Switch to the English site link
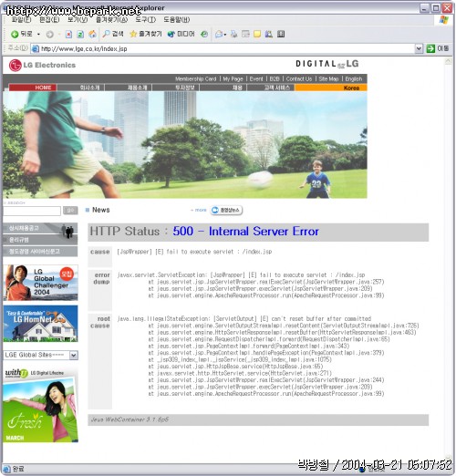This screenshot has height=476, width=456. coord(354,79)
